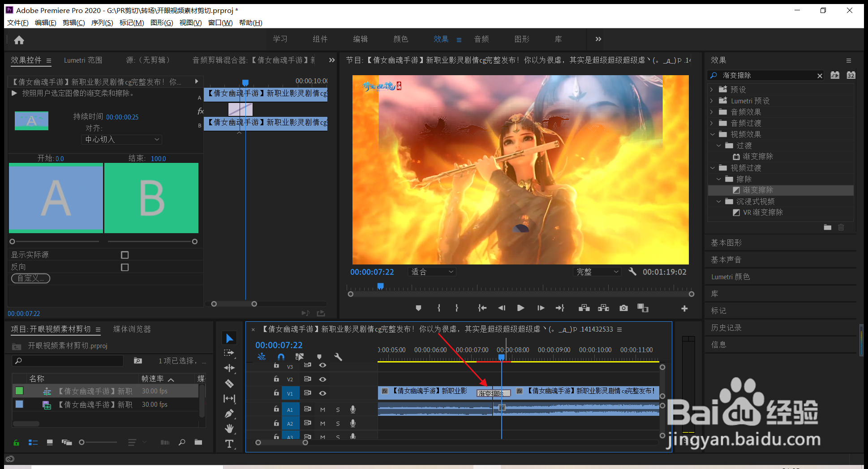Open timeline display settings wrench
The width and height of the screenshot is (868, 469).
pyautogui.click(x=338, y=357)
